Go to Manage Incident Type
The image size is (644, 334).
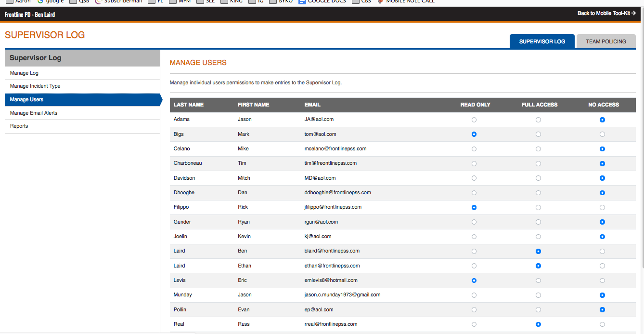click(35, 86)
